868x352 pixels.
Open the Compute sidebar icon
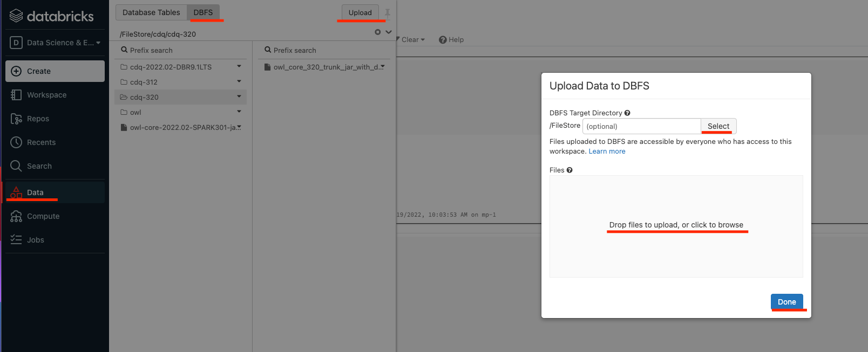[16, 216]
